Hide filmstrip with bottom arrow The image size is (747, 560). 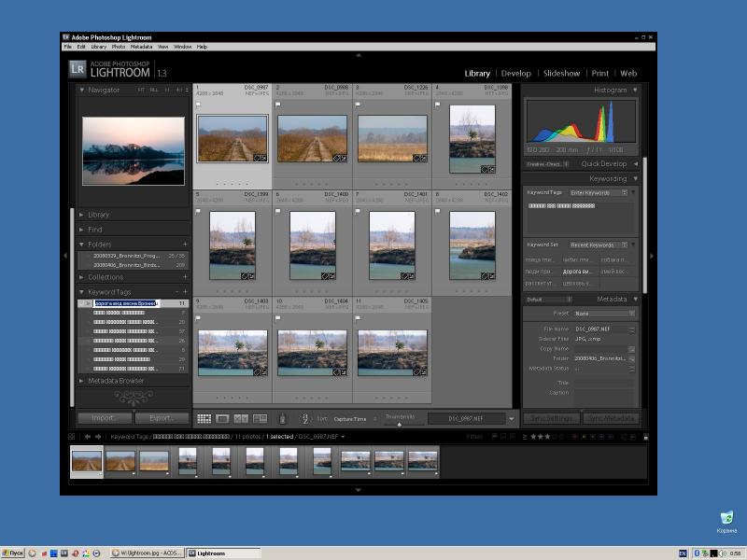pyautogui.click(x=359, y=489)
